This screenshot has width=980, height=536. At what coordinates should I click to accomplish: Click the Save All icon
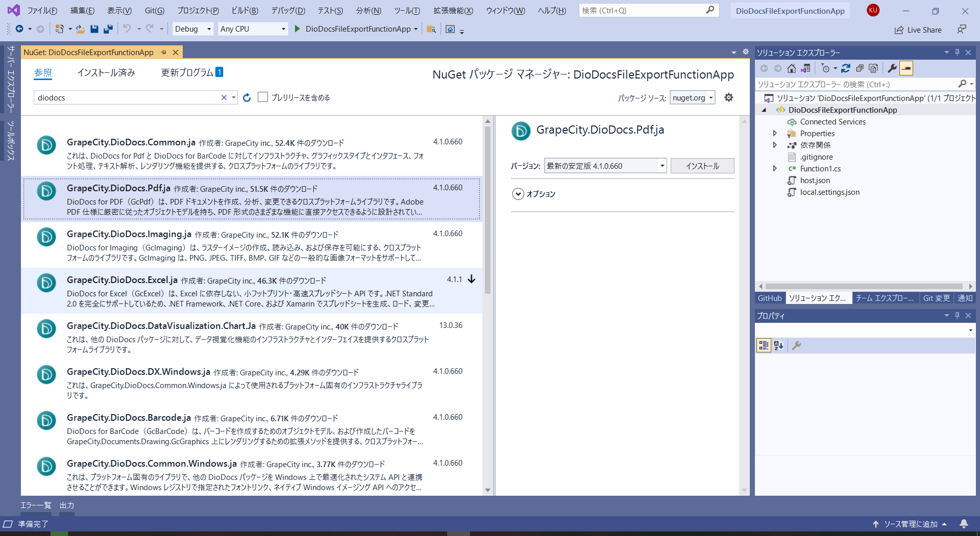(x=108, y=29)
